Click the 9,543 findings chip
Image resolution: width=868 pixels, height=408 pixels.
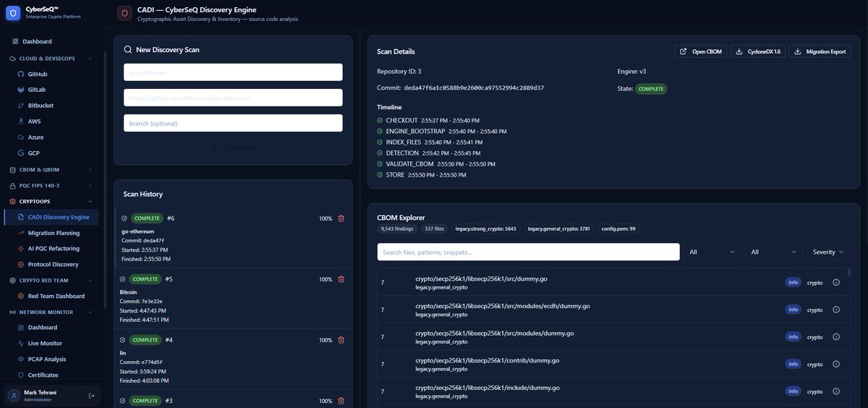(x=398, y=229)
